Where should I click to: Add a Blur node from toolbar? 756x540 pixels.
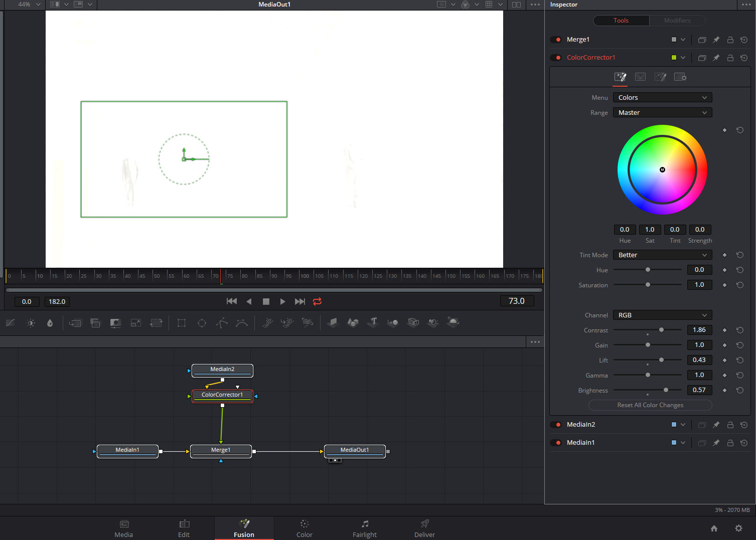click(x=50, y=323)
